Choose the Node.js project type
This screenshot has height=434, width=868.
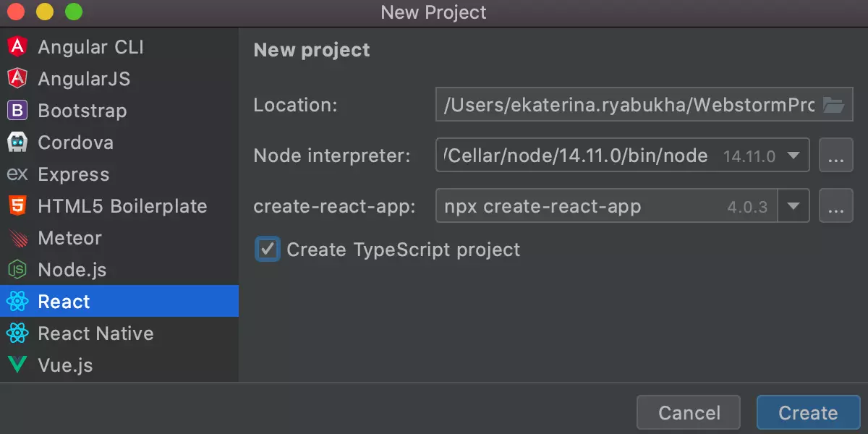(x=119, y=270)
